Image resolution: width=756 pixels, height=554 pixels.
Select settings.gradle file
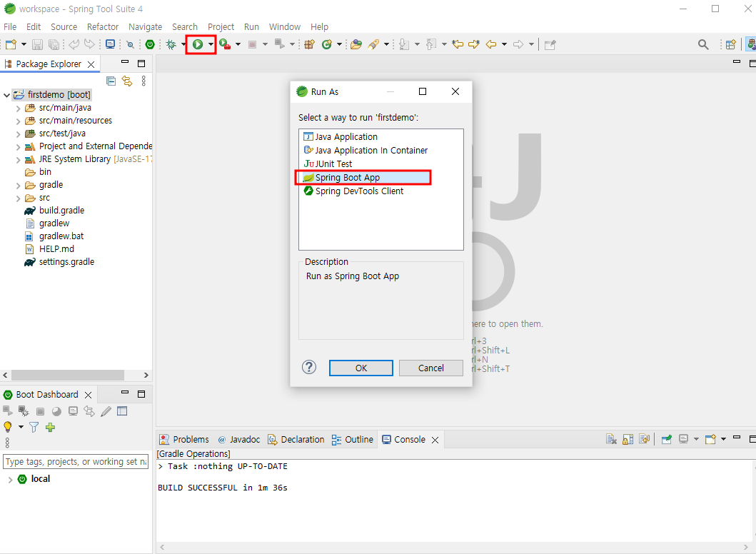(x=66, y=262)
